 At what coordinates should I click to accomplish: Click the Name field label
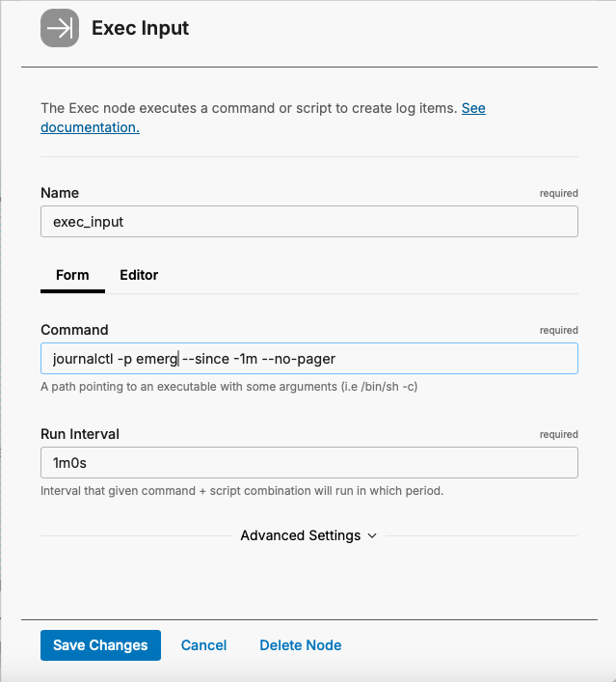(60, 193)
